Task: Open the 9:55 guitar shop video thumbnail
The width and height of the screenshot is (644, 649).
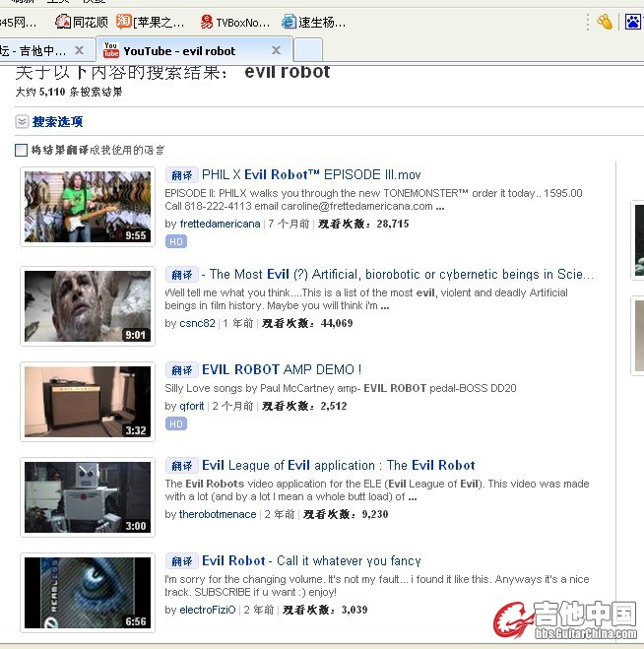Action: [88, 207]
